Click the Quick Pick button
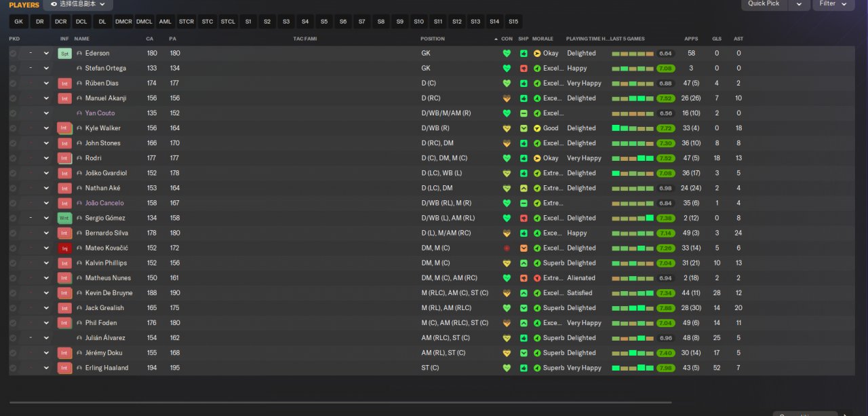 (764, 3)
